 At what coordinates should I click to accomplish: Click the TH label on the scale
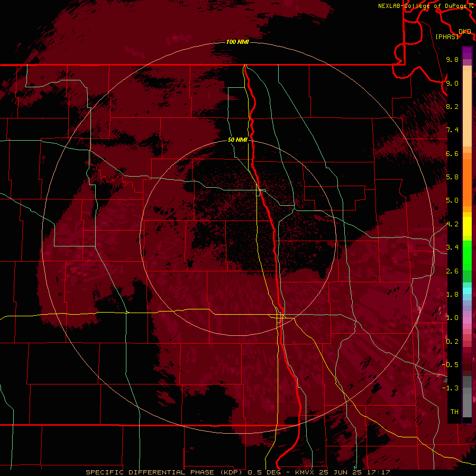click(x=454, y=412)
